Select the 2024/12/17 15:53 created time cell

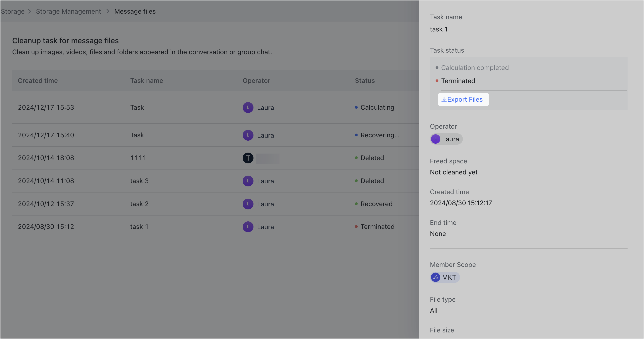tap(46, 107)
